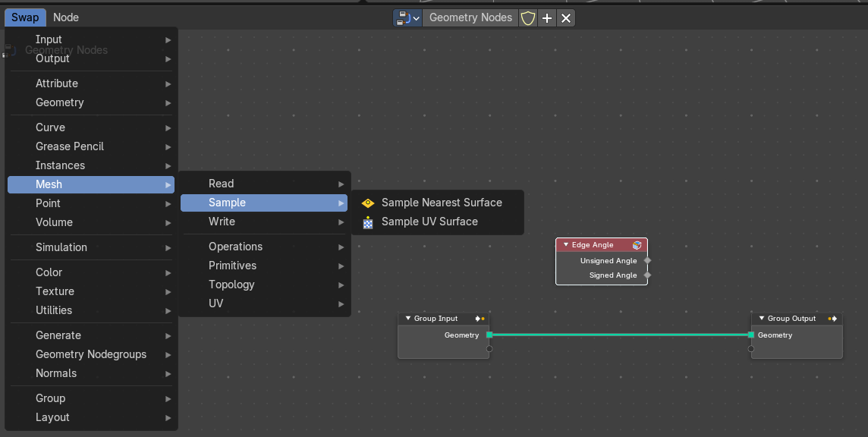This screenshot has width=868, height=437.
Task: Click the Group Output header socket icon
Action: (832, 319)
